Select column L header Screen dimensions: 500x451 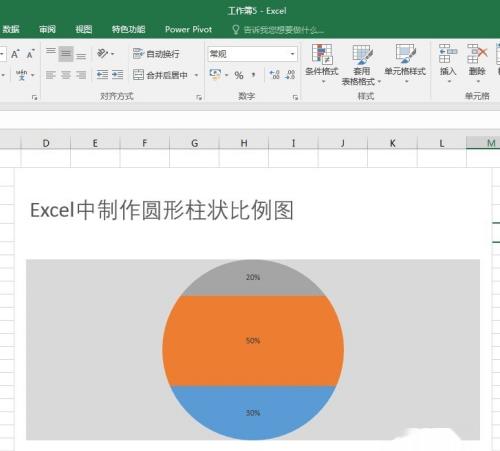(x=442, y=143)
